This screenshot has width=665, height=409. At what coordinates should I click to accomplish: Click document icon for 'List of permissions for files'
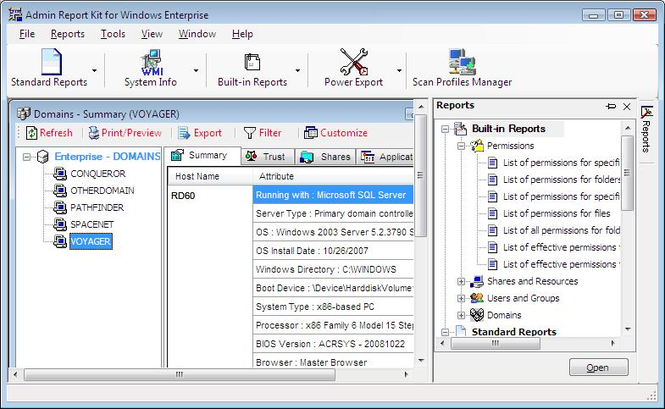click(x=492, y=213)
